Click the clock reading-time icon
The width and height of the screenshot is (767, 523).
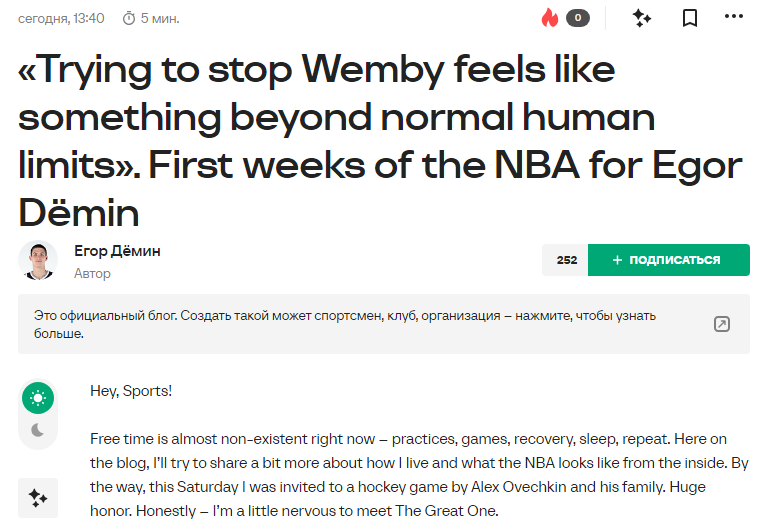(128, 18)
